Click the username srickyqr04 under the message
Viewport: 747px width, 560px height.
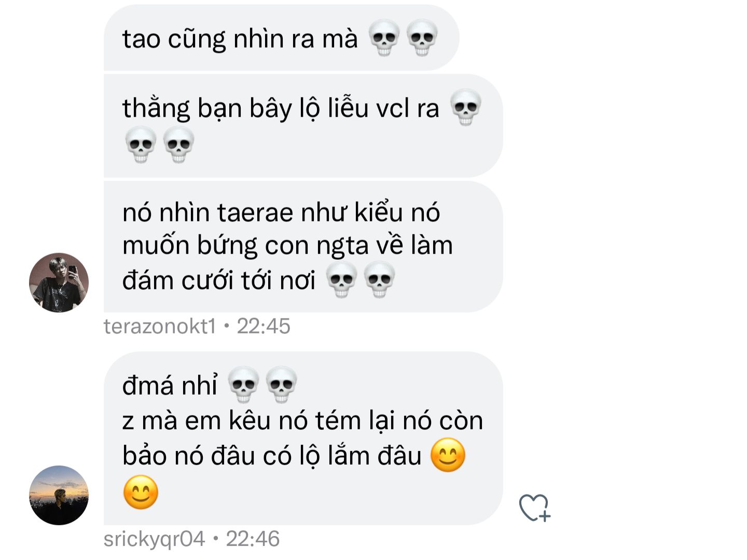[155, 539]
